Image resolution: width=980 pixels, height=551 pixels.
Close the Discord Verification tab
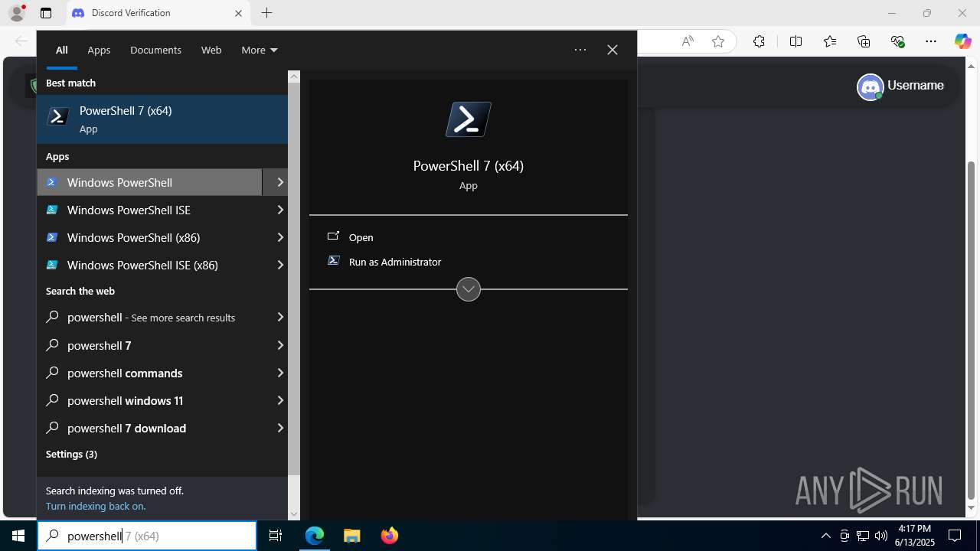point(238,13)
